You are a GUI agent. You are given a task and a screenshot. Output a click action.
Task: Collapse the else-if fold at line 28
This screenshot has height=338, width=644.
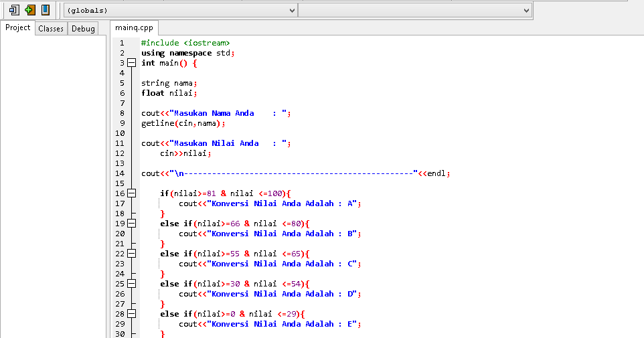click(x=131, y=314)
